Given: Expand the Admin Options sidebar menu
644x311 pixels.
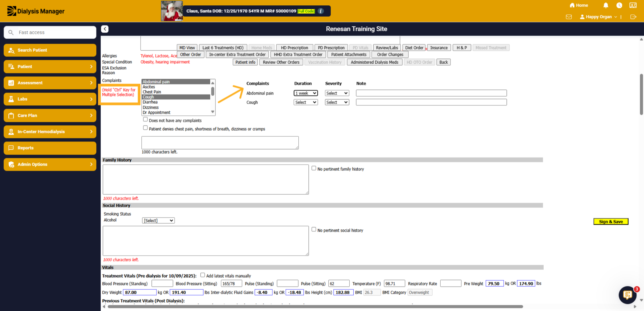Looking at the screenshot, I should (x=50, y=164).
